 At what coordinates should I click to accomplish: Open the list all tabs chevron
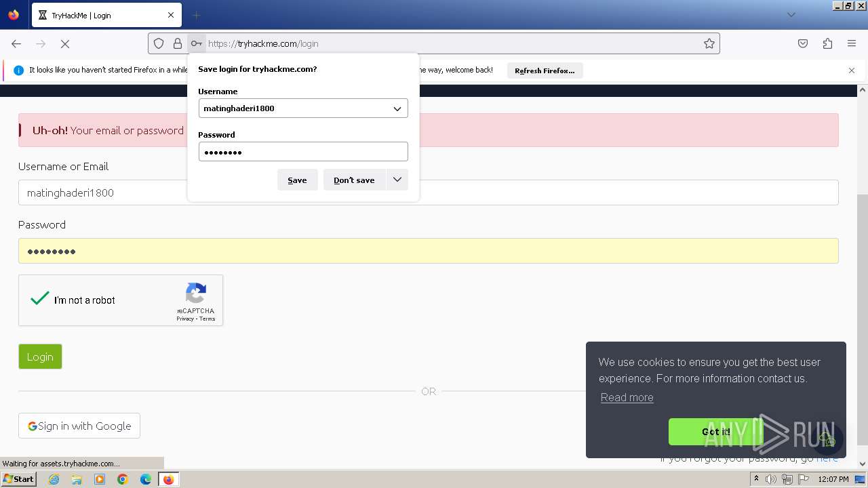[791, 15]
